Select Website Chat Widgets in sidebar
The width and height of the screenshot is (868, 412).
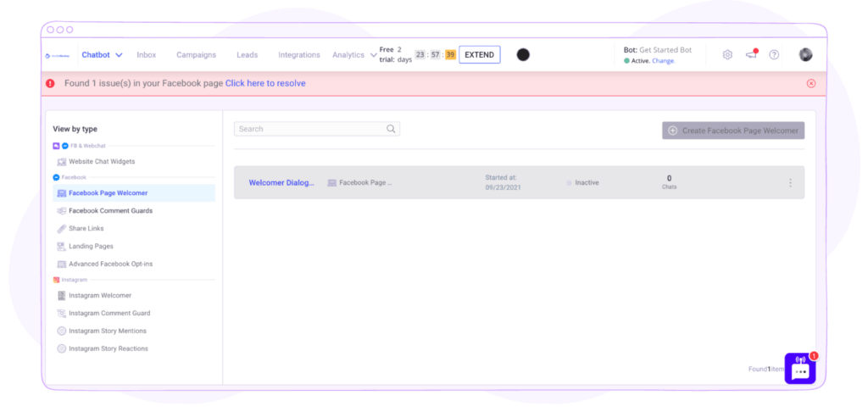(x=102, y=162)
